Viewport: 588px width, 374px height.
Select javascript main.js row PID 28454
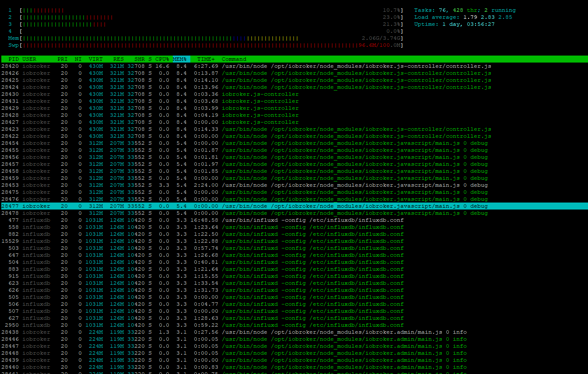294,143
